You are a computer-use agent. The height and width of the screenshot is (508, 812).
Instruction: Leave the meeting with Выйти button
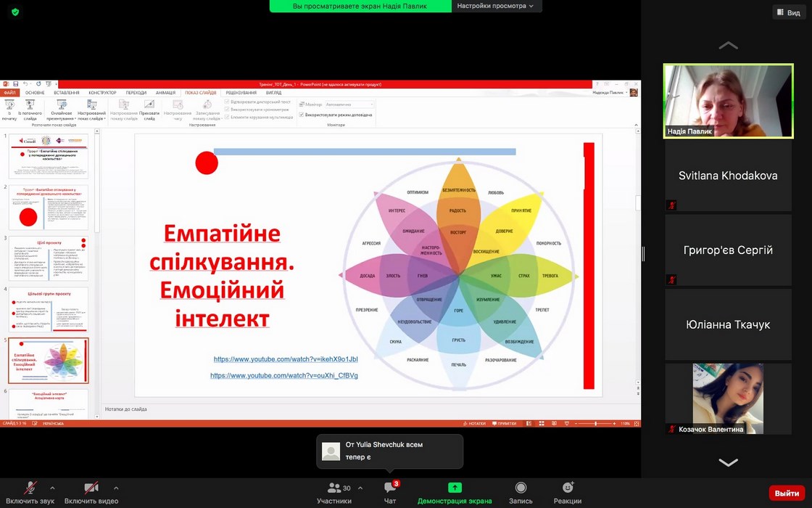click(x=787, y=493)
